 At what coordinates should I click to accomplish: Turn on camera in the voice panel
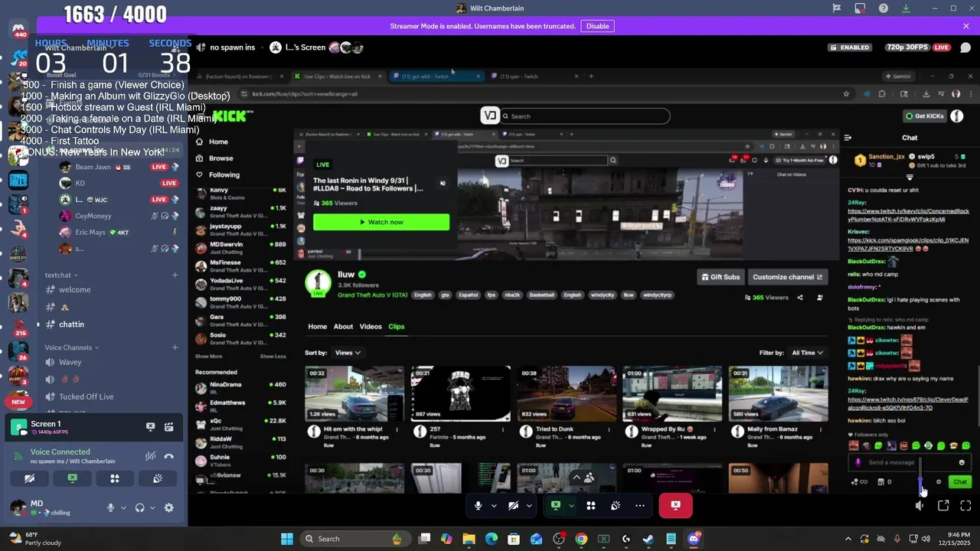29,478
